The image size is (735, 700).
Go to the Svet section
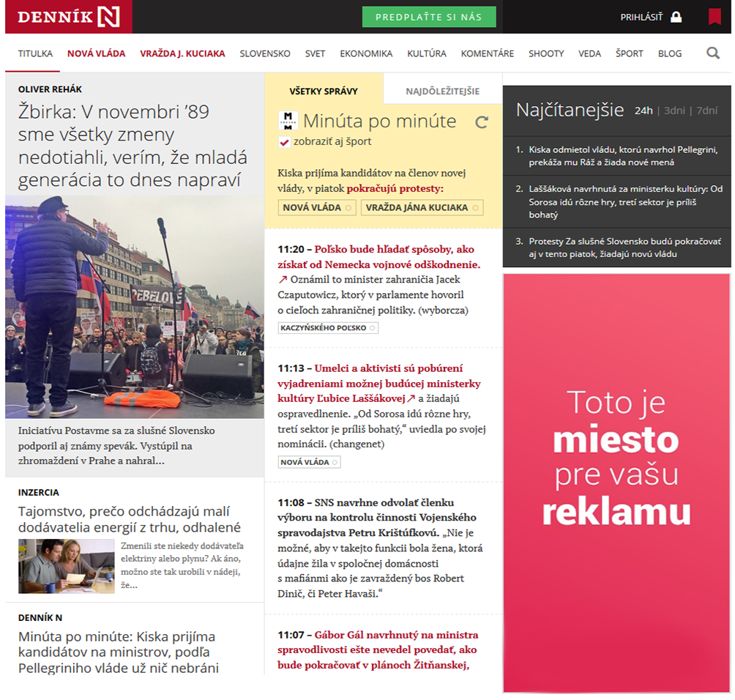315,53
